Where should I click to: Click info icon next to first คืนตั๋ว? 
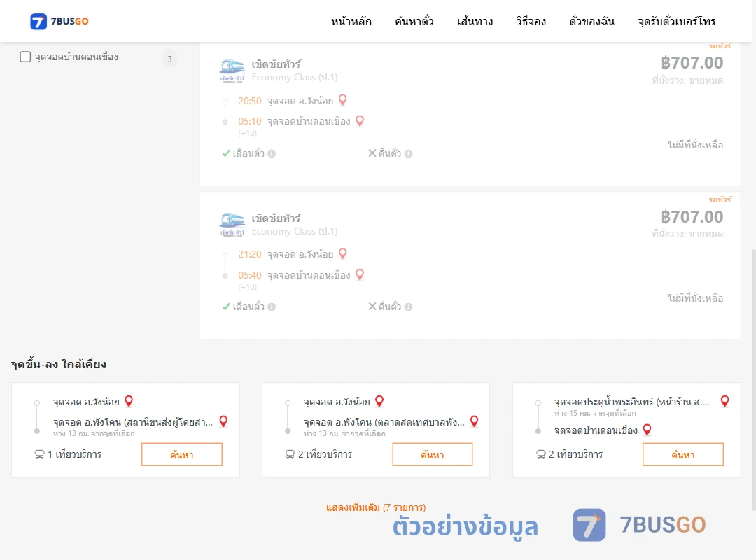[408, 153]
